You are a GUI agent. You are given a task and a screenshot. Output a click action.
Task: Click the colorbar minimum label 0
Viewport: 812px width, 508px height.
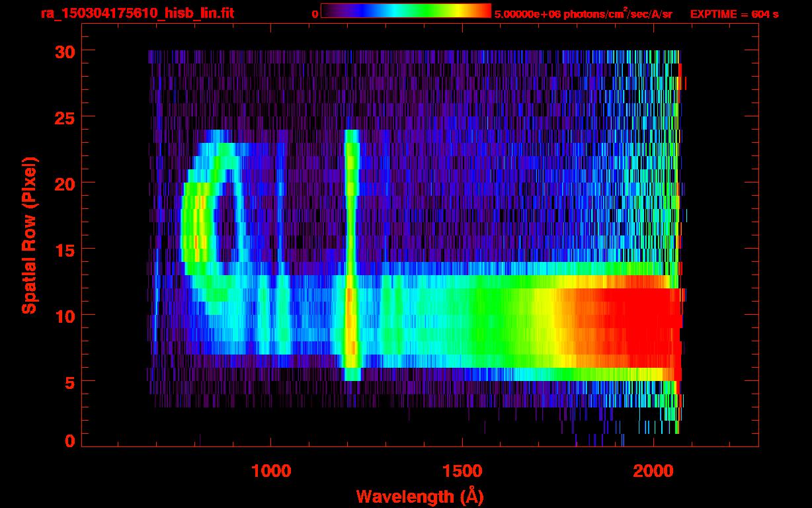[315, 14]
